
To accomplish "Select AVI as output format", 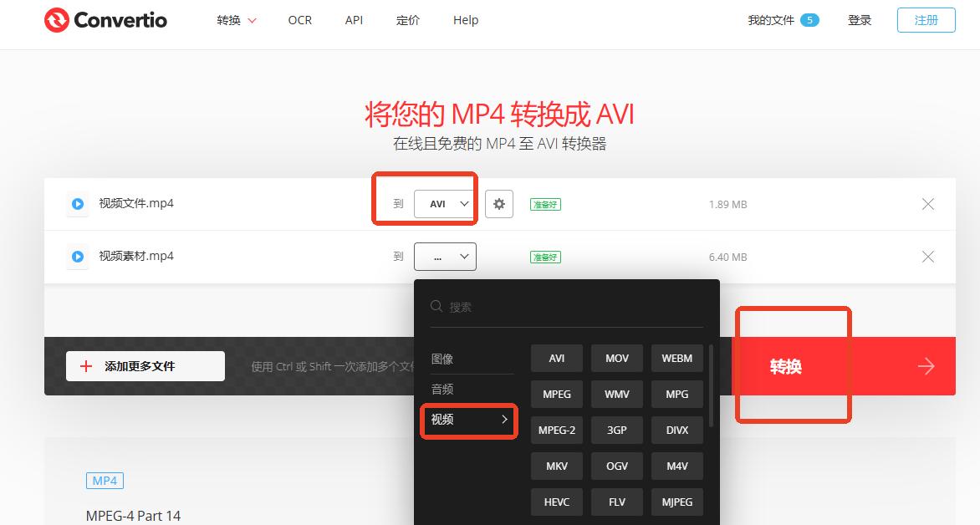I will pos(556,358).
